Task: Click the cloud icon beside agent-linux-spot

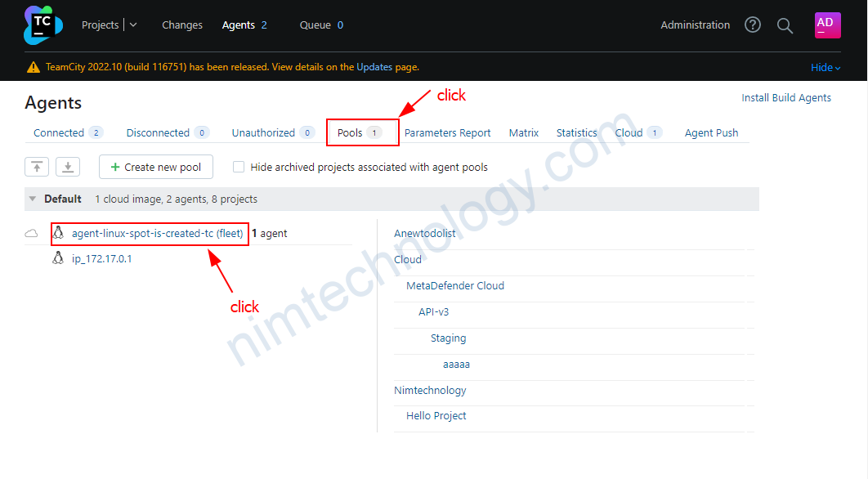Action: coord(32,233)
